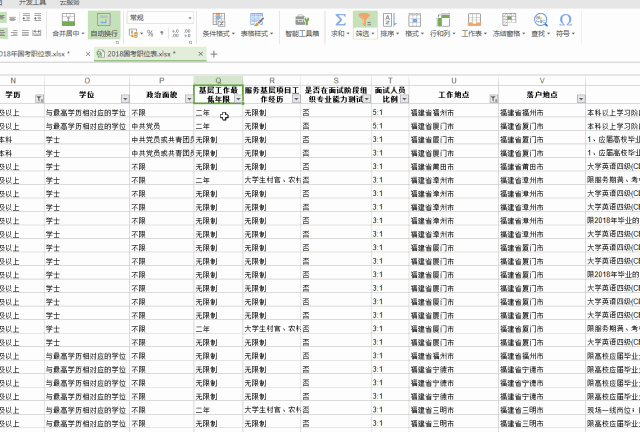This screenshot has width=640, height=432.
Task: Select the 学位 header cell
Action: pos(87,95)
